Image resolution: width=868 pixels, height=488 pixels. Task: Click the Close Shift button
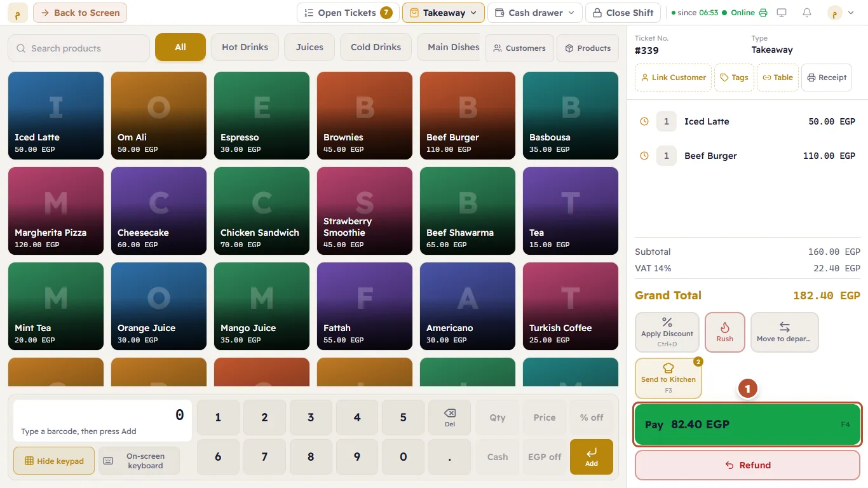[x=623, y=13]
